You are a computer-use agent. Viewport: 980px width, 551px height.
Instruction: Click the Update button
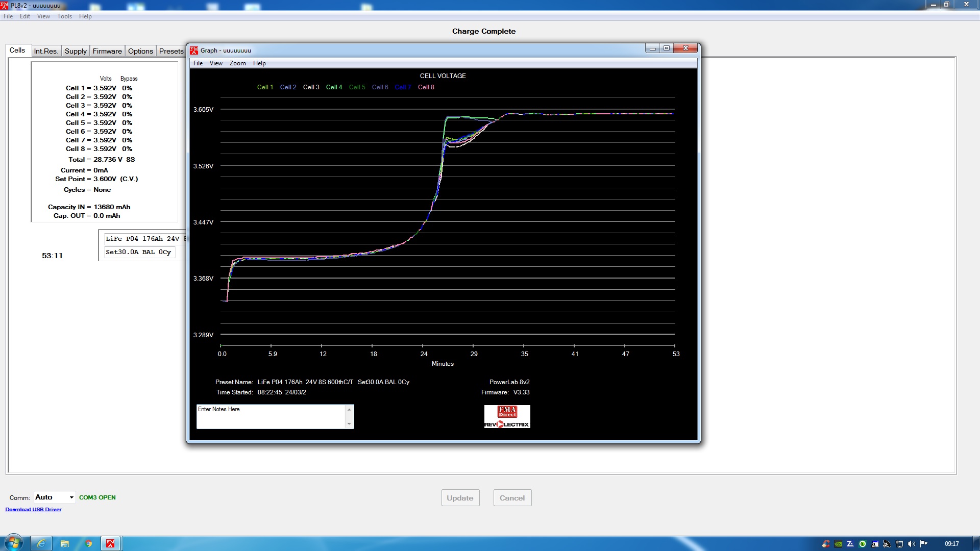(460, 498)
